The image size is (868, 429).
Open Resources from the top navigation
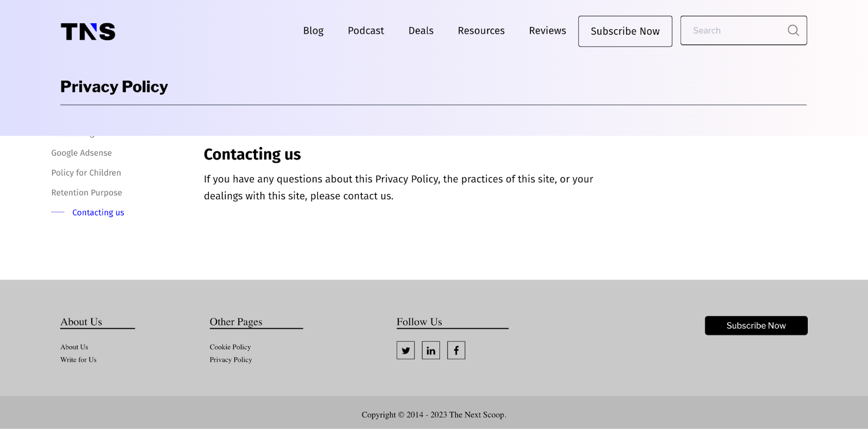481,31
